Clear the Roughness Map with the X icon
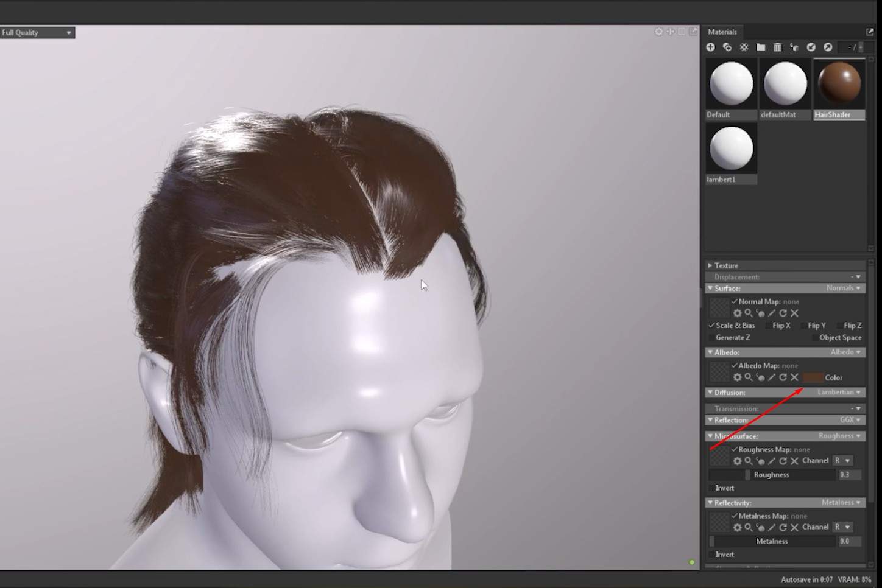882x588 pixels. (794, 461)
